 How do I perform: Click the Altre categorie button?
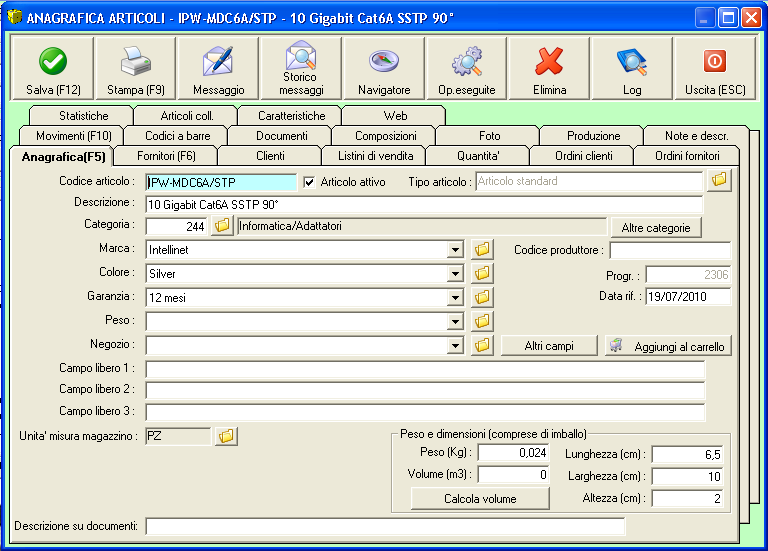click(656, 228)
